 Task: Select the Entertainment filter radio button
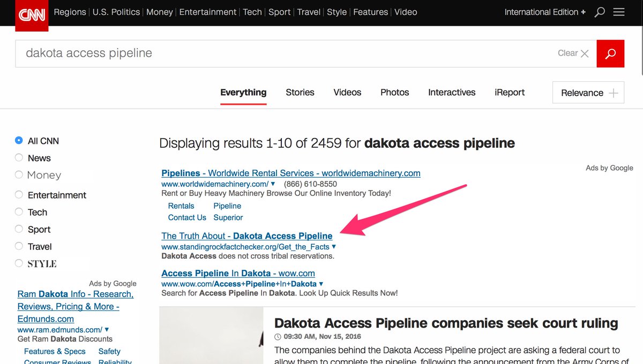[19, 194]
